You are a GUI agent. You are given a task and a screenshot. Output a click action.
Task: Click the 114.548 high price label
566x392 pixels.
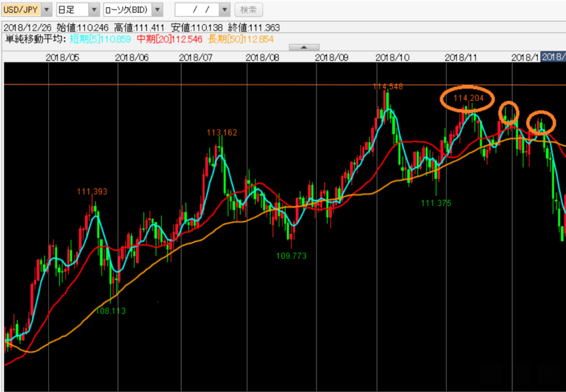point(387,86)
